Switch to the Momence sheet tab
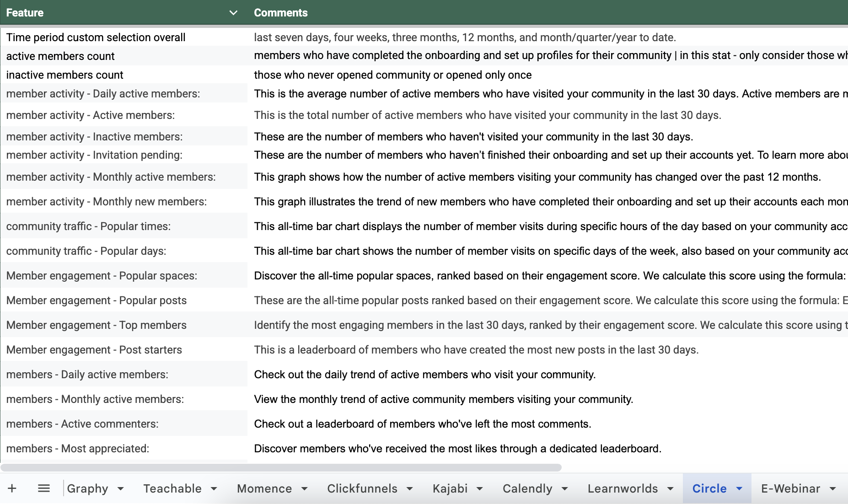Image resolution: width=848 pixels, height=504 pixels. tap(264, 488)
